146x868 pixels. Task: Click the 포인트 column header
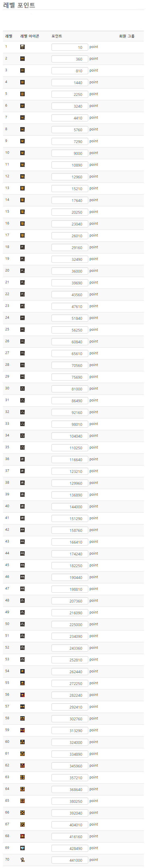click(x=57, y=36)
